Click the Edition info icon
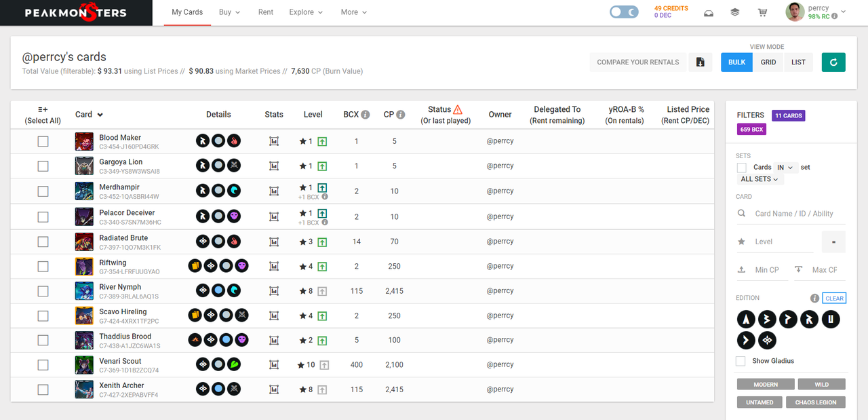 pyautogui.click(x=815, y=299)
